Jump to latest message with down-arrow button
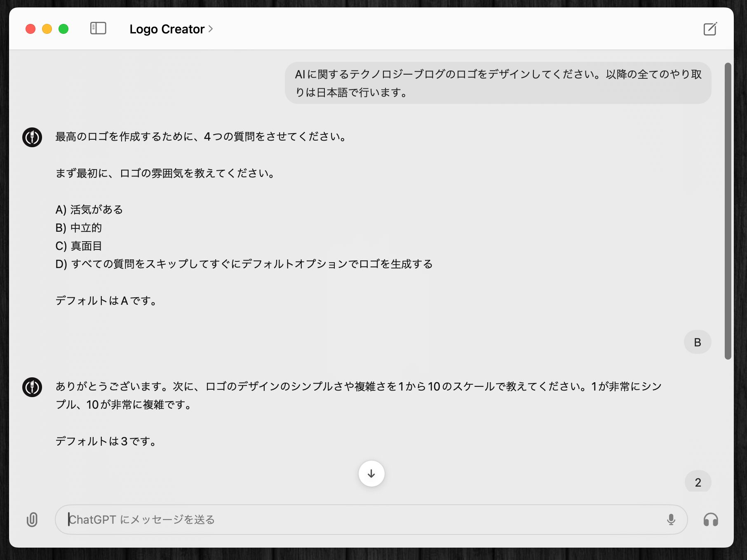 coord(371,473)
